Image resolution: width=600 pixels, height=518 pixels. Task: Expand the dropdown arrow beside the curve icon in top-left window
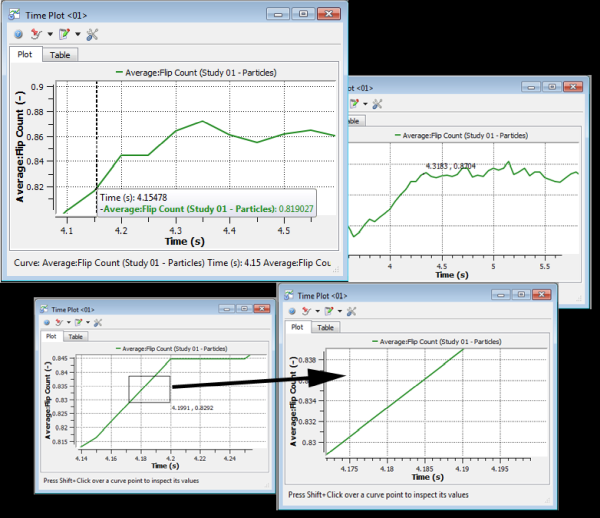[x=50, y=35]
